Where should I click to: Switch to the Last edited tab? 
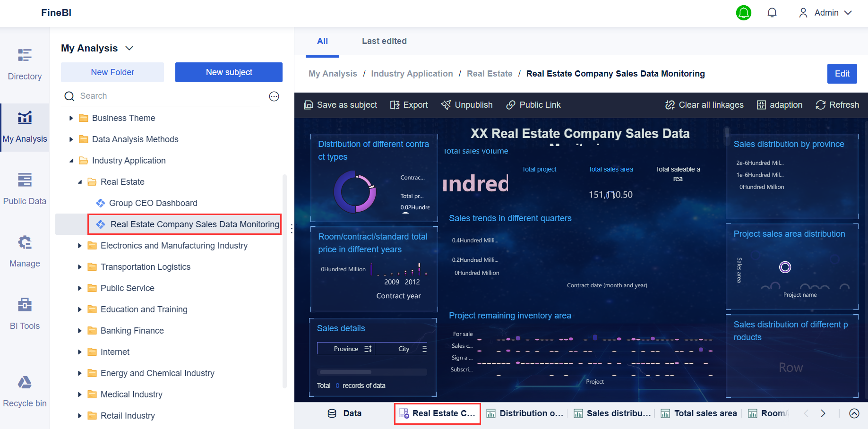point(384,41)
